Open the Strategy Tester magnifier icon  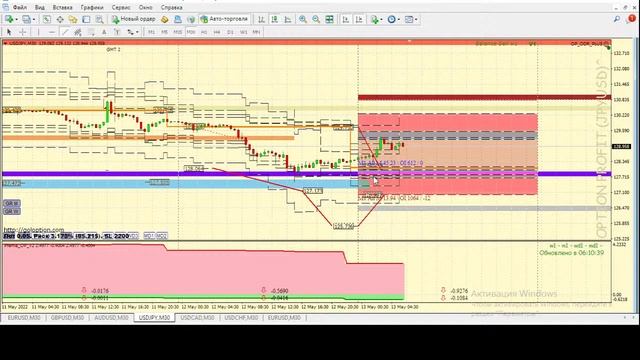point(99,19)
